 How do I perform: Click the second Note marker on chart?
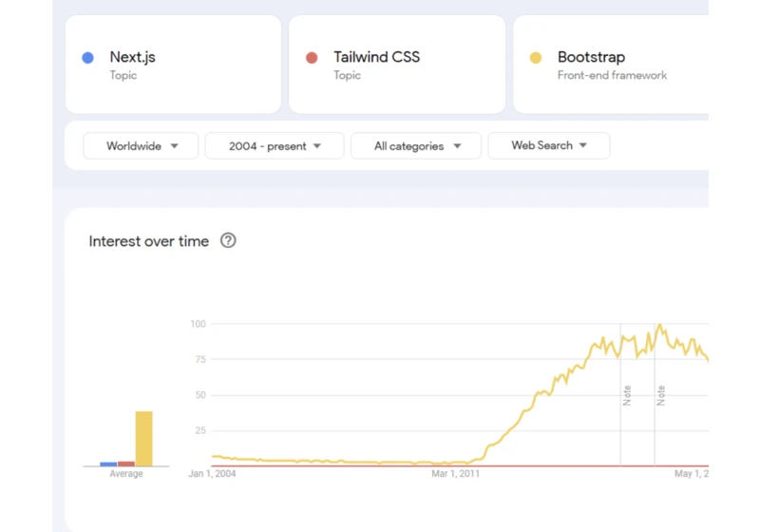coord(660,395)
